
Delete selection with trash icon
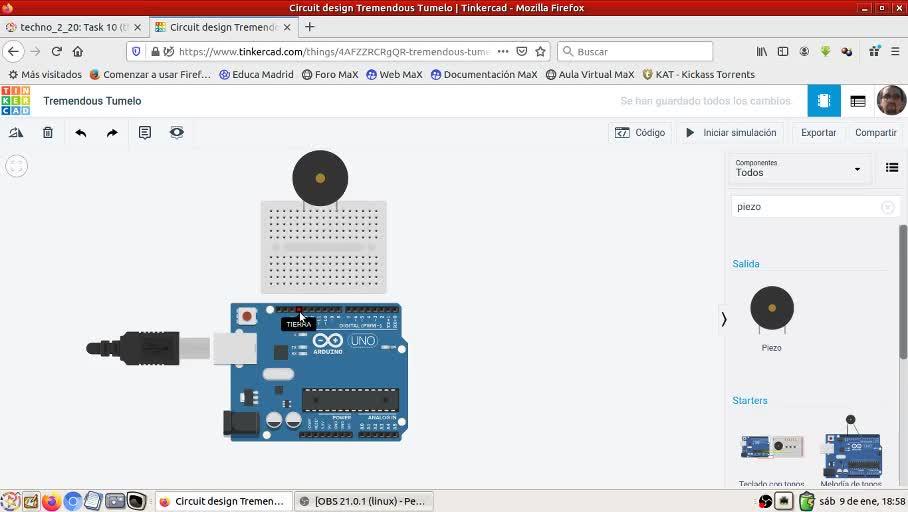tap(48, 133)
